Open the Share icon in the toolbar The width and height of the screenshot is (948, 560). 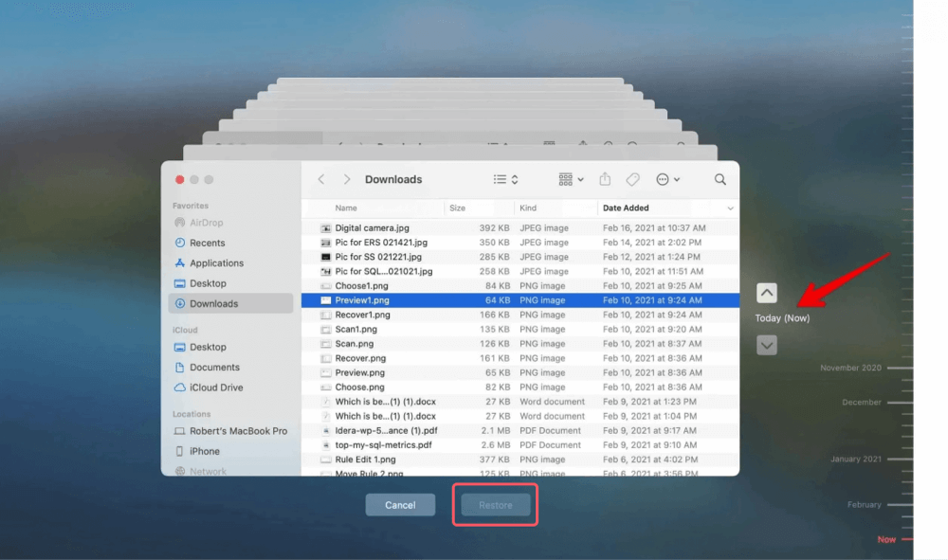click(x=606, y=179)
